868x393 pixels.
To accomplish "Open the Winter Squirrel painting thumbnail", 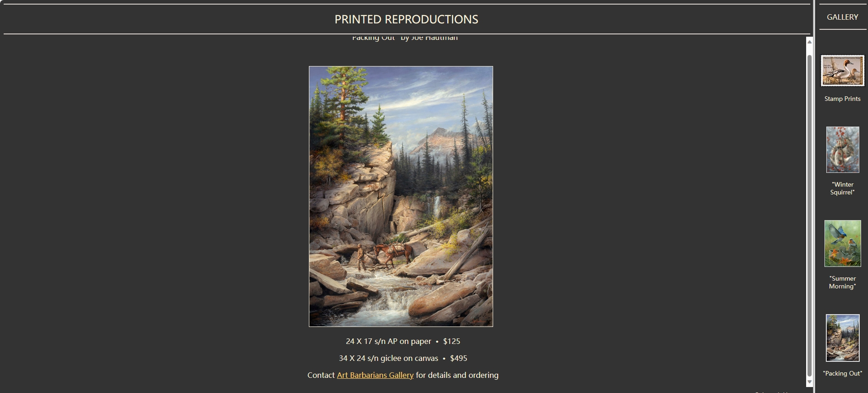I will click(x=842, y=149).
